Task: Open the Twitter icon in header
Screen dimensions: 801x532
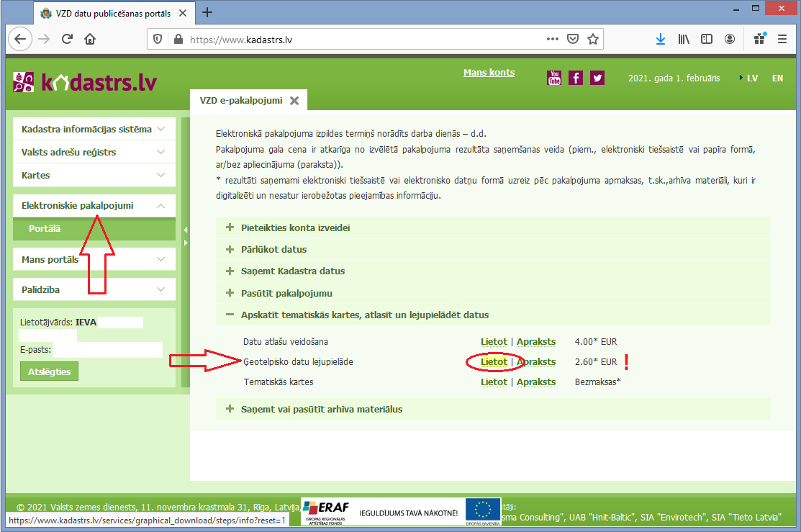Action: [x=597, y=78]
